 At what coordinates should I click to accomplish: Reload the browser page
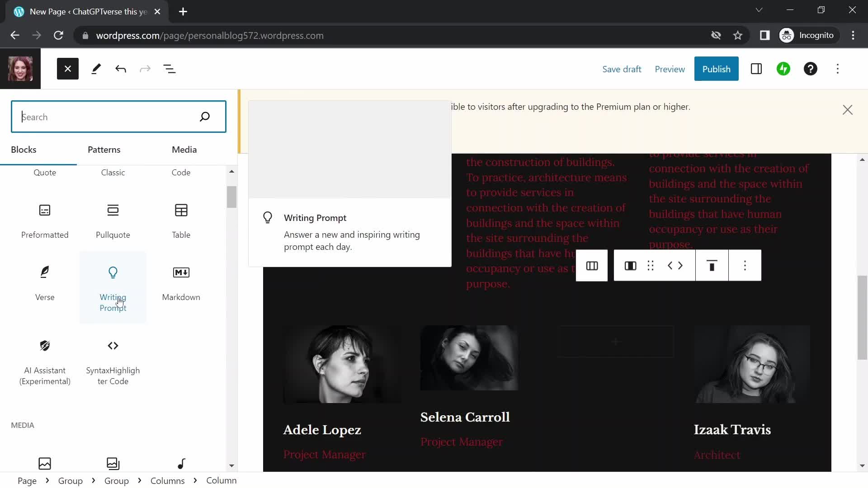pos(58,35)
